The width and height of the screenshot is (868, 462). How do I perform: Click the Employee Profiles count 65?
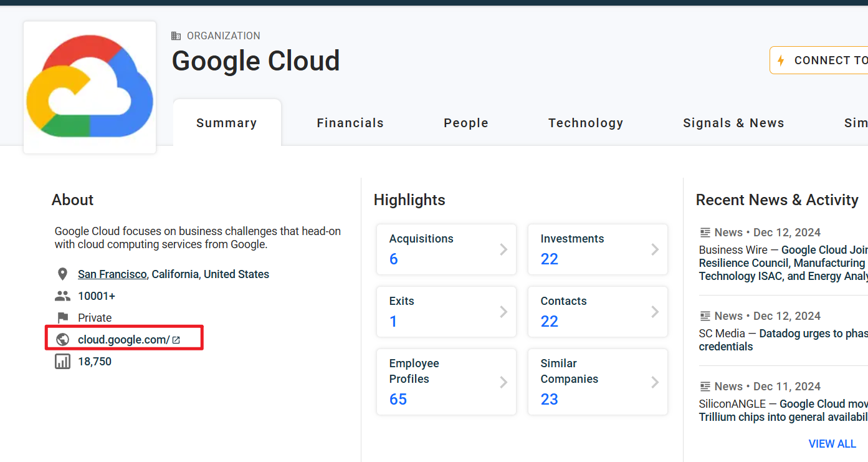pyautogui.click(x=398, y=399)
